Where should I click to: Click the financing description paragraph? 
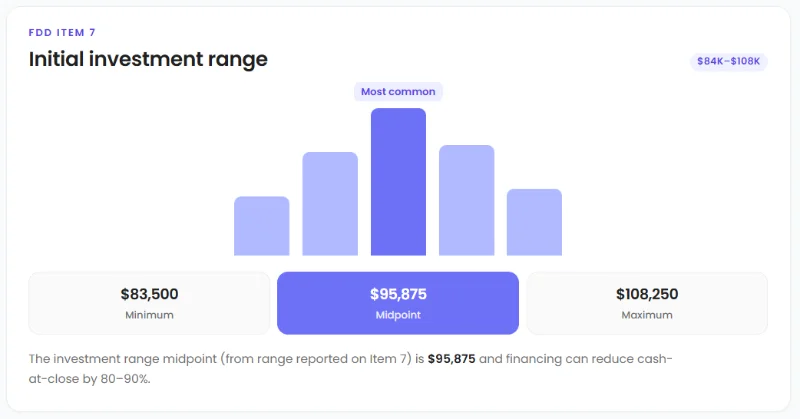pos(351,368)
